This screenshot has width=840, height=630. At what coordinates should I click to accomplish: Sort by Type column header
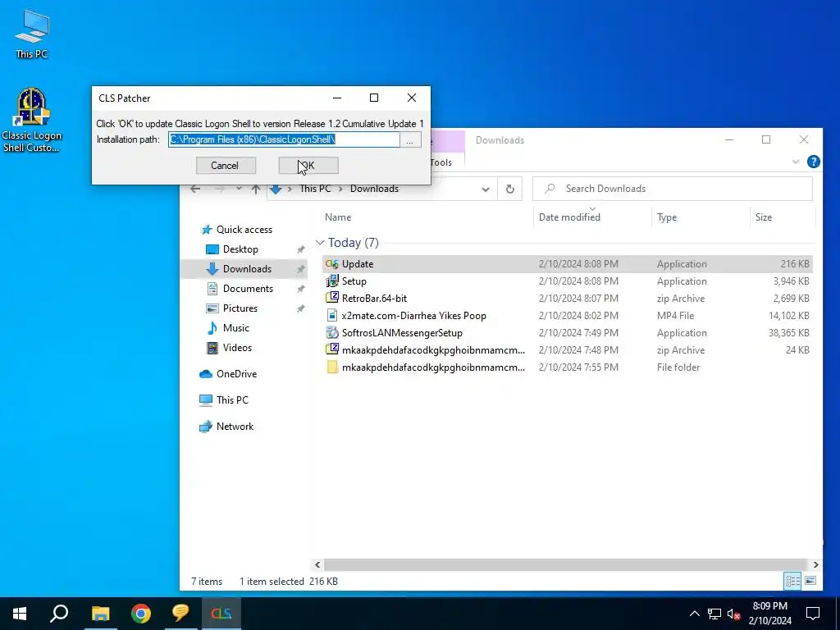point(667,217)
